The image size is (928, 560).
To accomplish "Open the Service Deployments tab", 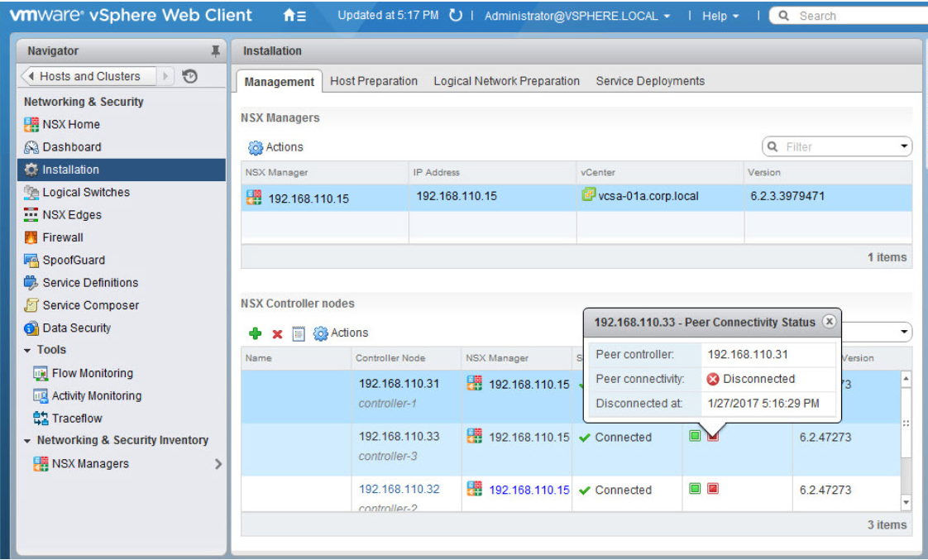I will pos(649,81).
